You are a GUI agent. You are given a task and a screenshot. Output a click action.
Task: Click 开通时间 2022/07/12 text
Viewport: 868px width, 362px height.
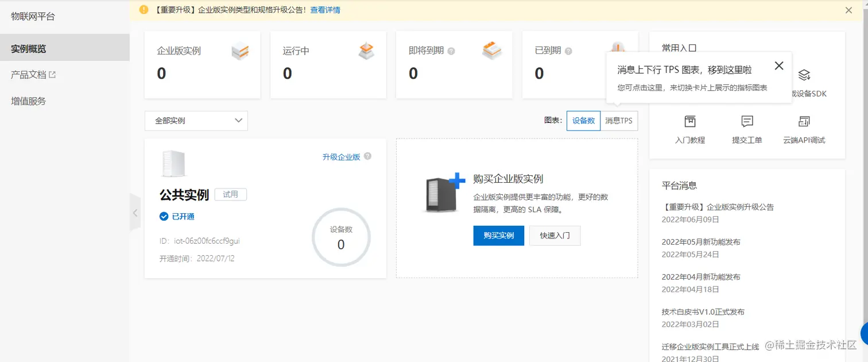(197, 259)
